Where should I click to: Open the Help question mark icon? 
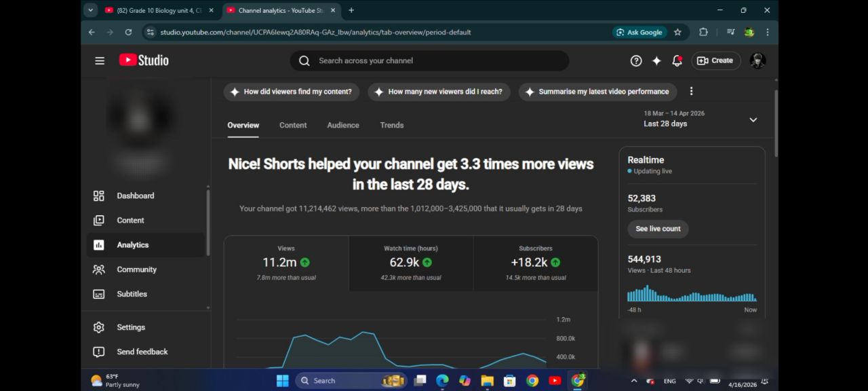point(636,60)
